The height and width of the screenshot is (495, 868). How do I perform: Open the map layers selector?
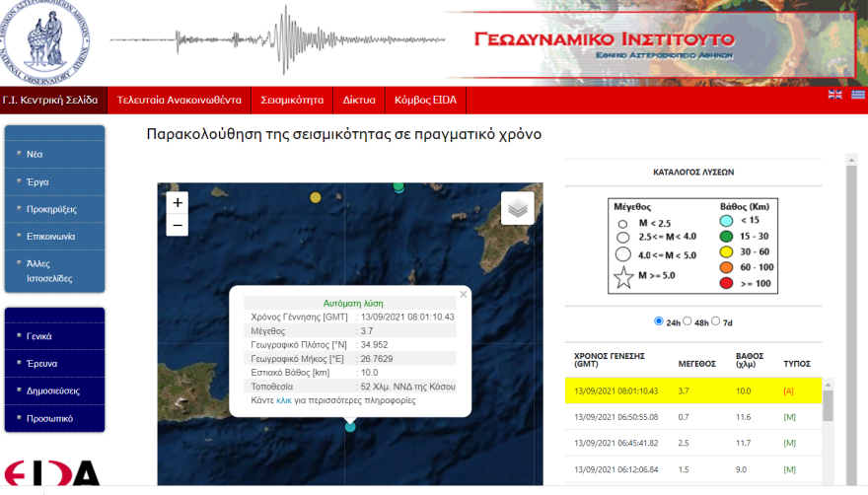pyautogui.click(x=518, y=208)
